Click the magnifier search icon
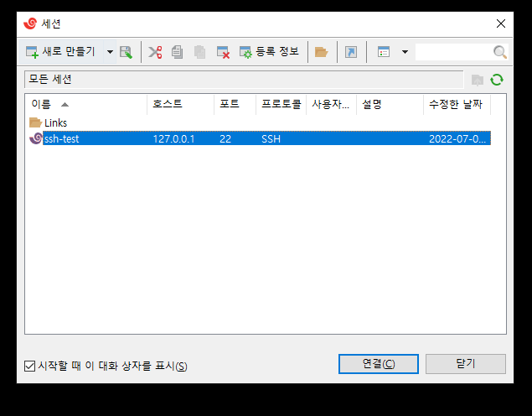Viewport: 532px width, 416px height. [500, 52]
